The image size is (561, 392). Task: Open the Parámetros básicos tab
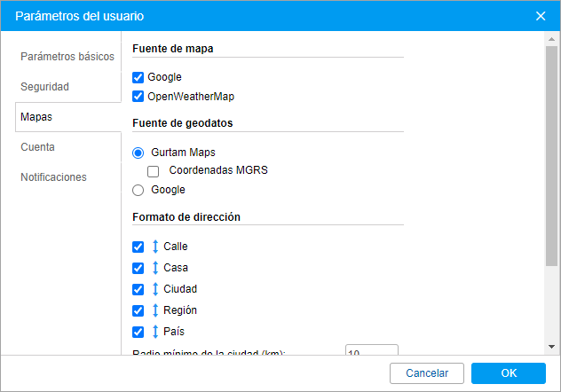[x=67, y=57]
